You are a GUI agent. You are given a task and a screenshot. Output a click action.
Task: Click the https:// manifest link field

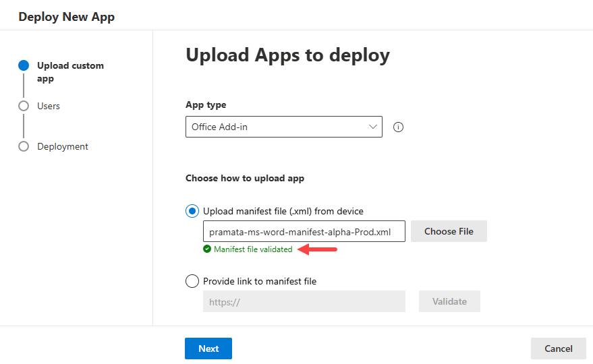(x=304, y=301)
